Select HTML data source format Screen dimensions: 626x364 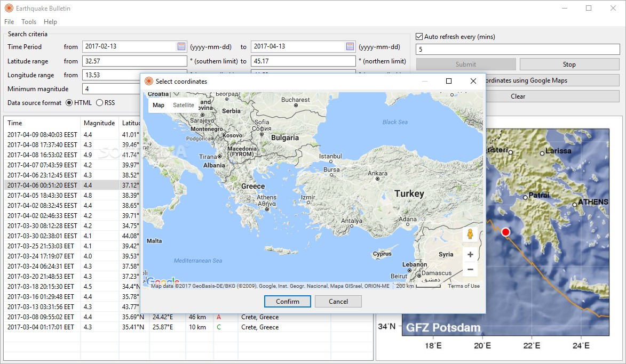coord(69,103)
